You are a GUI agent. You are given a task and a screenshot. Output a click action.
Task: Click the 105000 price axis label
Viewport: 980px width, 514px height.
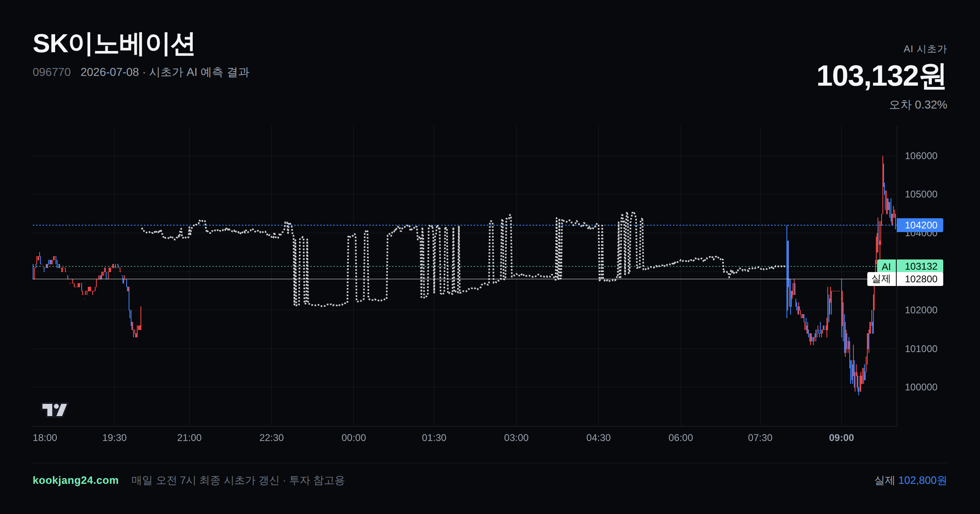(x=921, y=194)
